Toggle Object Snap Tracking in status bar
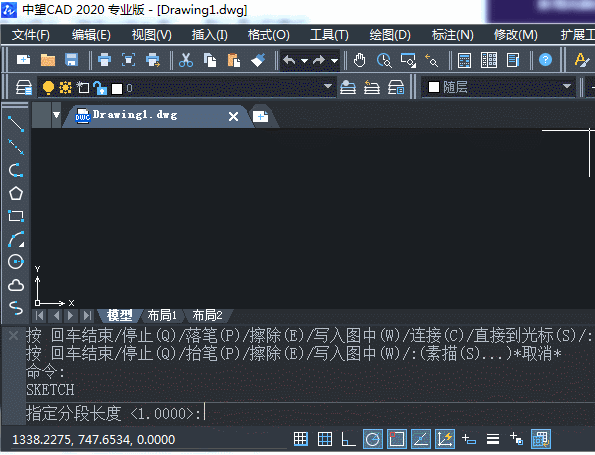Screen dimensions: 595x455 [x=421, y=439]
